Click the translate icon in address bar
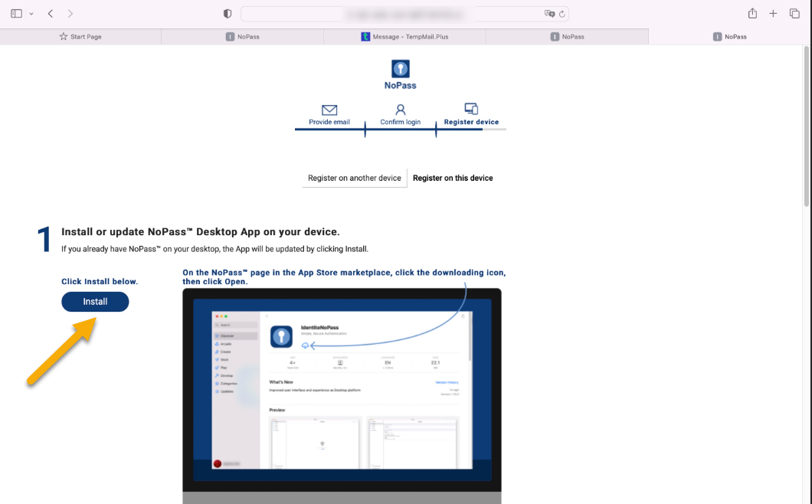 click(x=549, y=14)
